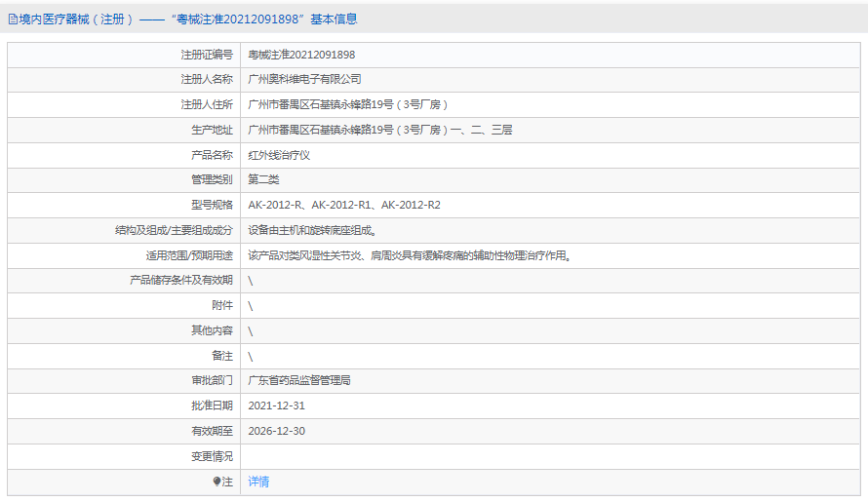The width and height of the screenshot is (868, 502).
Task: Click the bulb icon beside 注 label
Action: click(217, 482)
